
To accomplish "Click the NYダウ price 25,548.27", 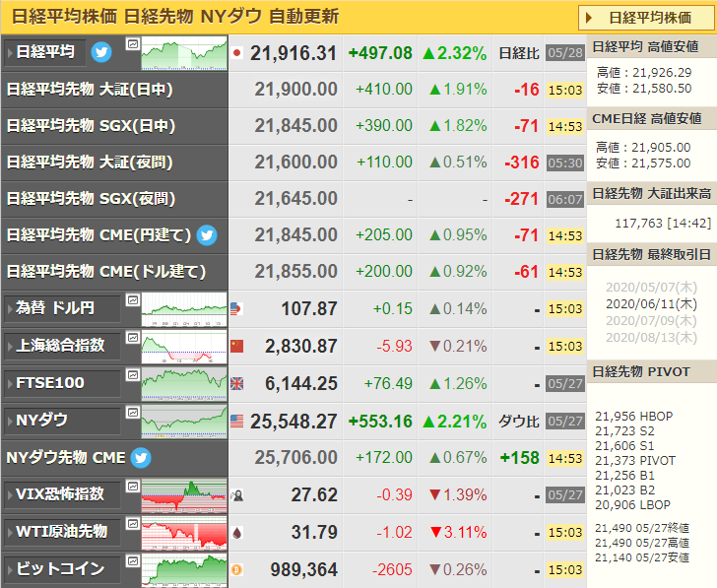I will click(x=293, y=422).
